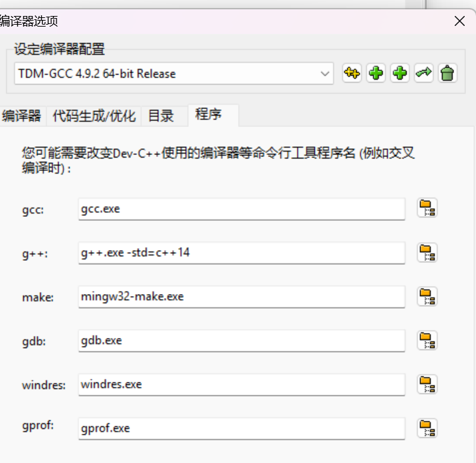Click the yellow auto-find compilers icon
This screenshot has height=463, width=476.
pos(352,73)
